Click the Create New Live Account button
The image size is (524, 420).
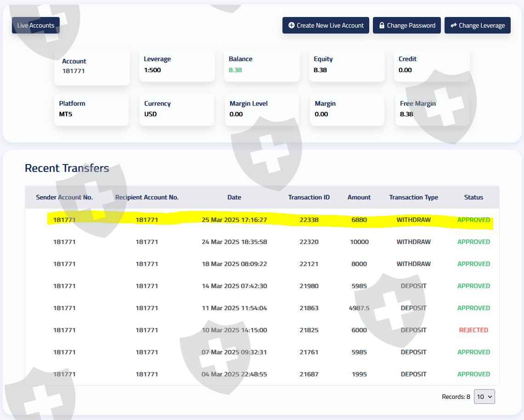pos(326,25)
